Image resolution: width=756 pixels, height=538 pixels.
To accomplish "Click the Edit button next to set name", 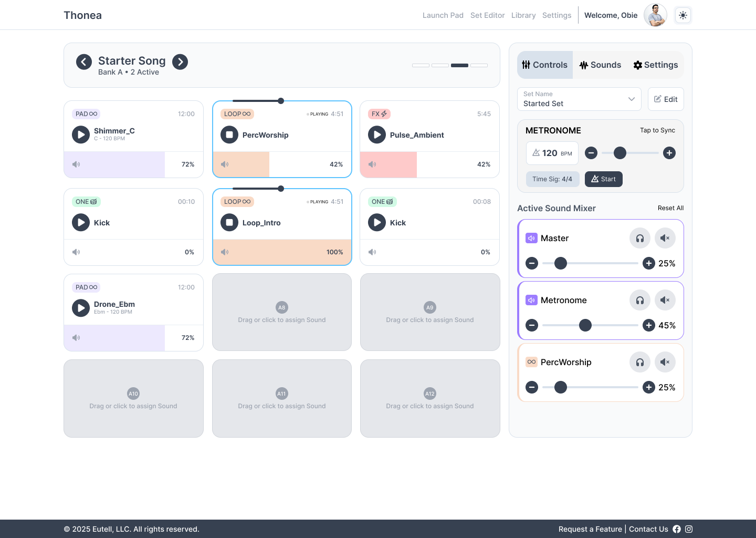I will pos(666,99).
